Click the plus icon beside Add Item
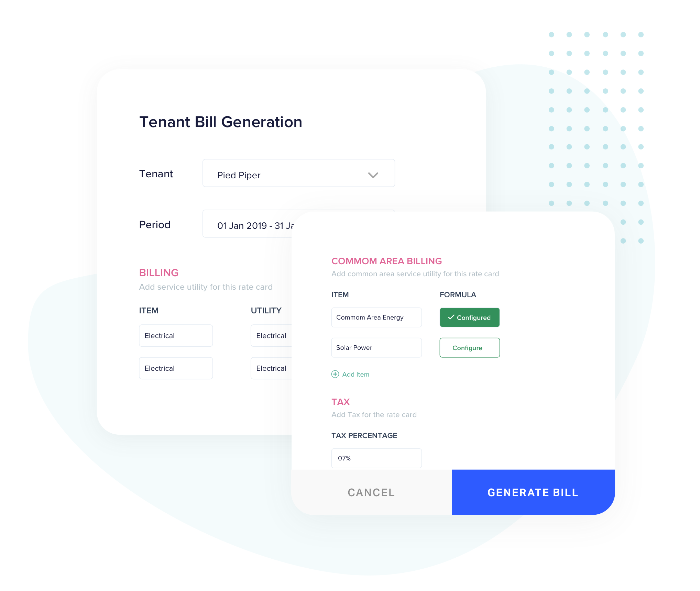The width and height of the screenshot is (700, 591). [335, 374]
